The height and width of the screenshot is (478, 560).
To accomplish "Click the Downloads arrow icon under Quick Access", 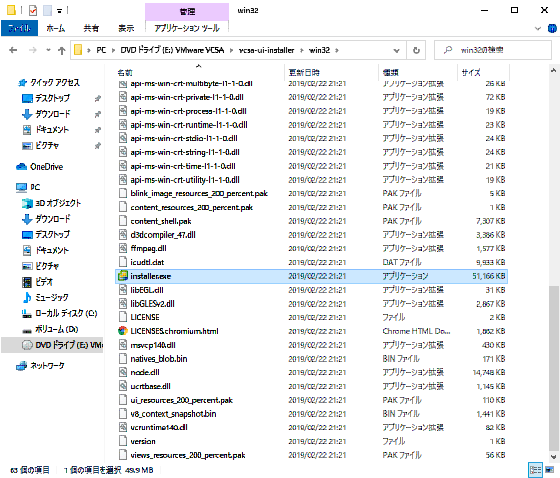I will pyautogui.click(x=27, y=114).
